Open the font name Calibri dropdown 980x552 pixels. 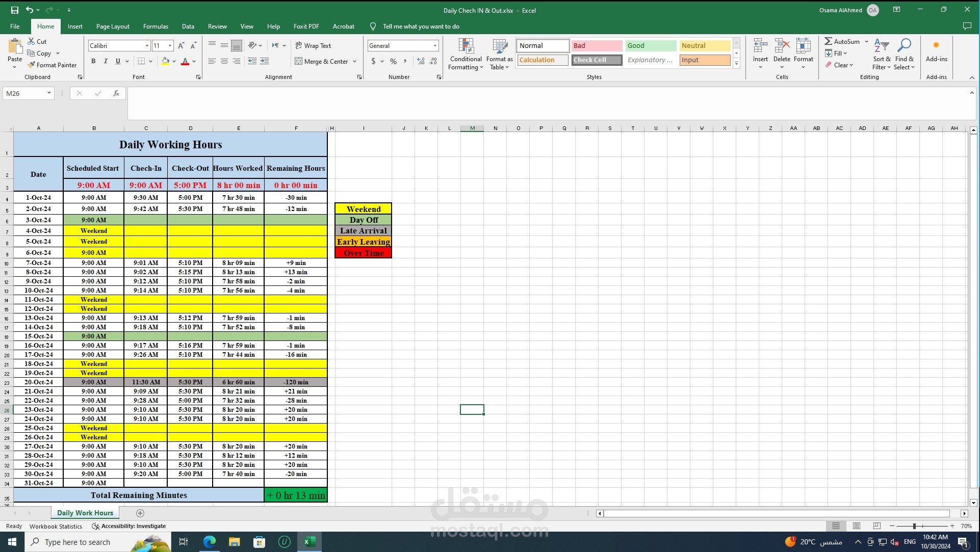point(147,45)
